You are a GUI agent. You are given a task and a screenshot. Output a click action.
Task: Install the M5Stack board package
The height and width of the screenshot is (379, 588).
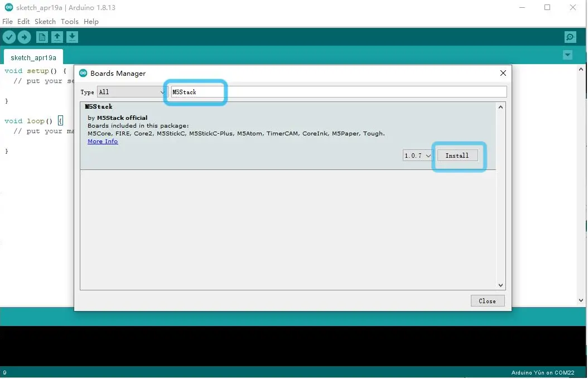(x=457, y=156)
